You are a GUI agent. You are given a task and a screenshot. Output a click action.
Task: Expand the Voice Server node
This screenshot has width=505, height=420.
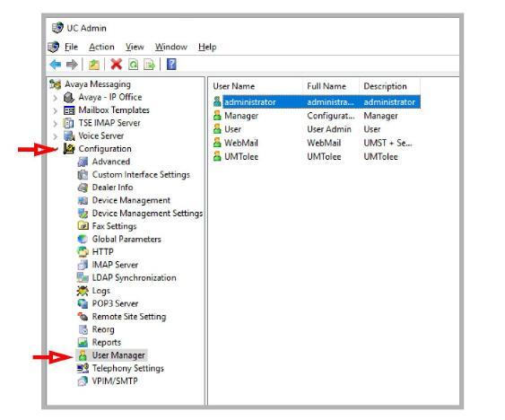tap(56, 136)
